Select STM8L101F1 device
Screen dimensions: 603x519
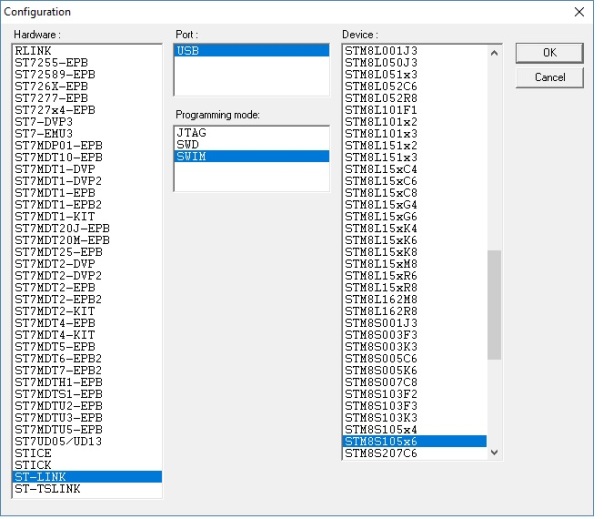(415, 110)
